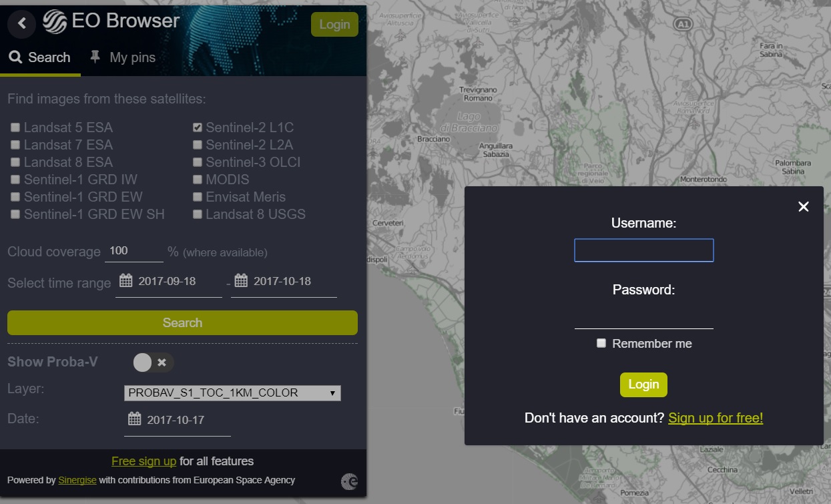Click the Proba-V date 2017-10-17 field
Image resolution: width=831 pixels, height=504 pixels.
(x=178, y=421)
